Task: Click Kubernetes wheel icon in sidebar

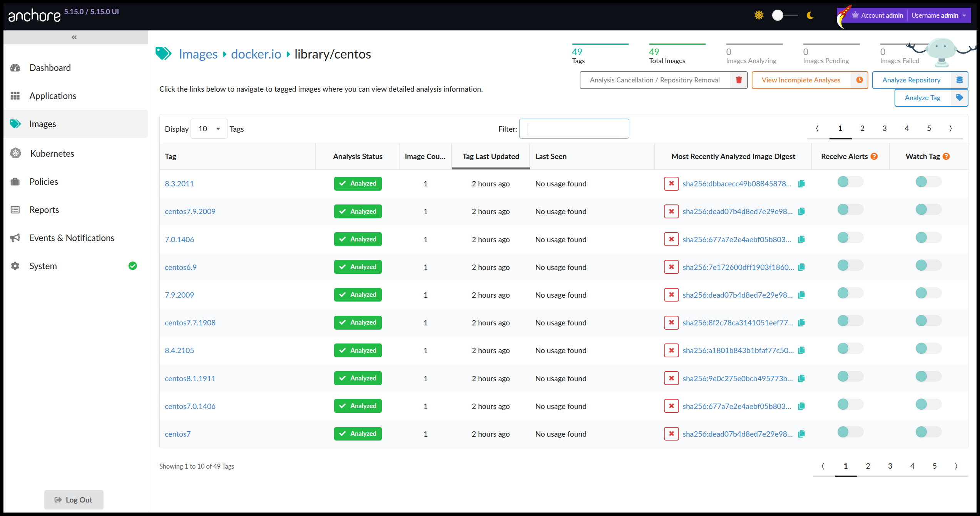Action: 15,154
